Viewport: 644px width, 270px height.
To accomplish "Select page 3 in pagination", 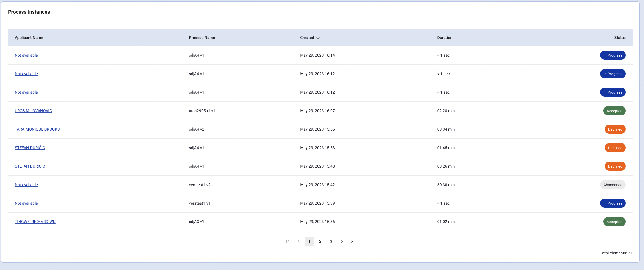I will (x=331, y=241).
